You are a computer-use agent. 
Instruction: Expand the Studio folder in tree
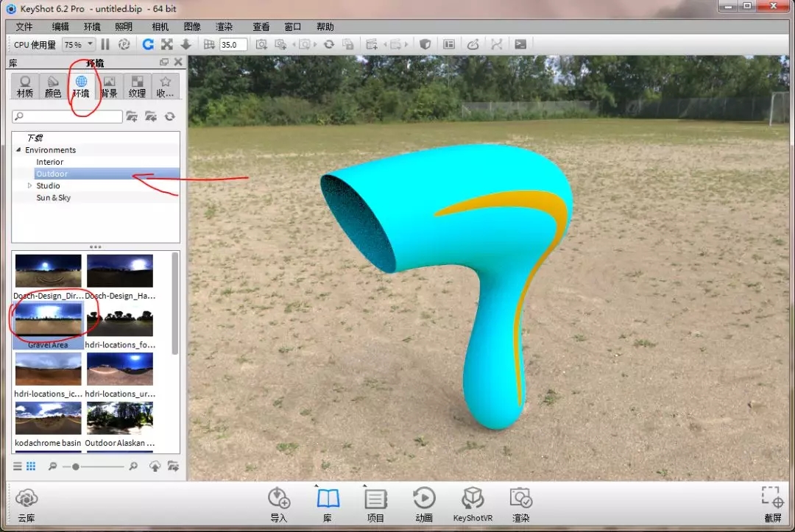(30, 185)
